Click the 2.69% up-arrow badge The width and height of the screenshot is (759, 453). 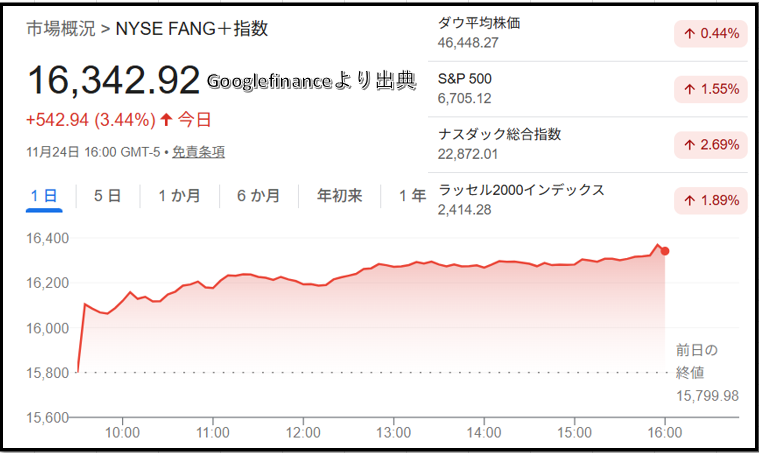tap(711, 145)
